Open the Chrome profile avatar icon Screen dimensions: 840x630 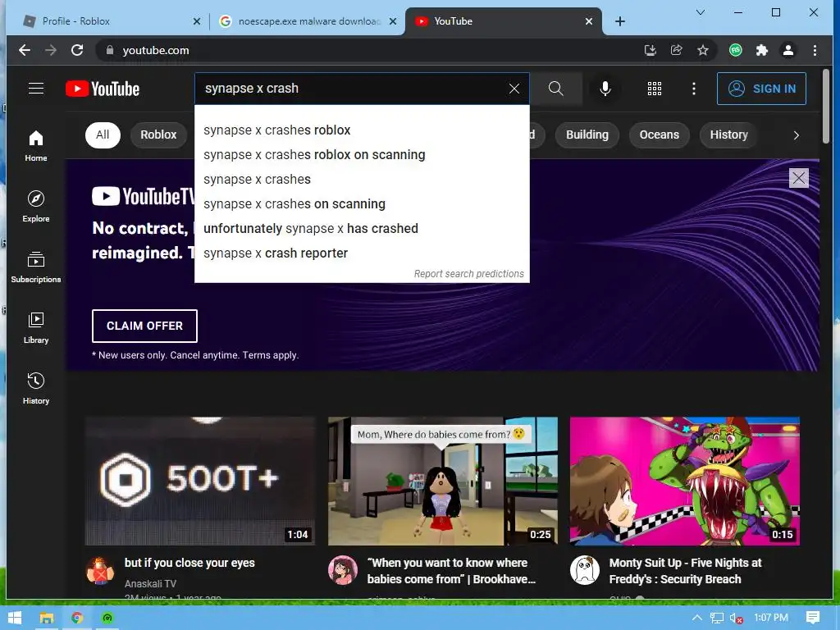pyautogui.click(x=788, y=50)
